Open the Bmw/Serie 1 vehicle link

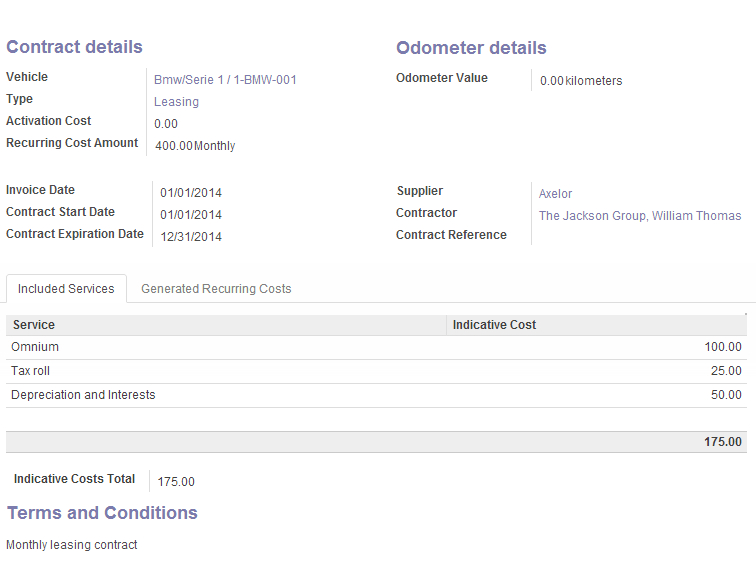coord(225,80)
